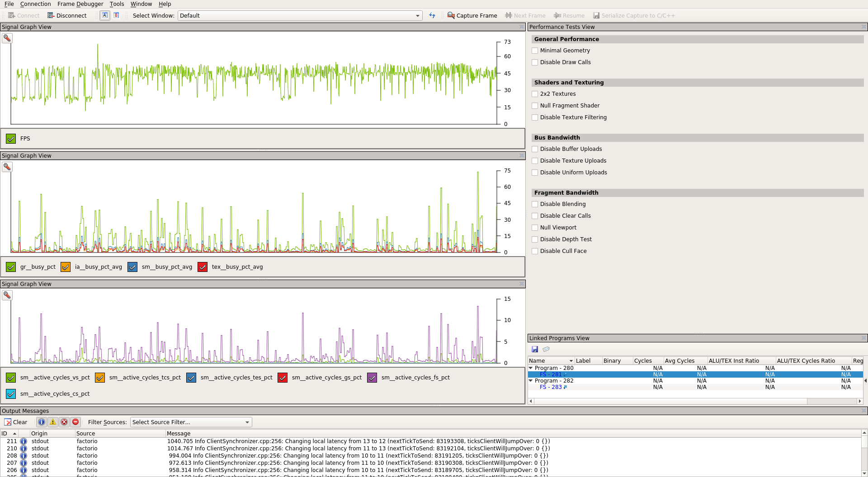The width and height of the screenshot is (868, 477).
Task: Open the File menu
Action: (x=9, y=4)
